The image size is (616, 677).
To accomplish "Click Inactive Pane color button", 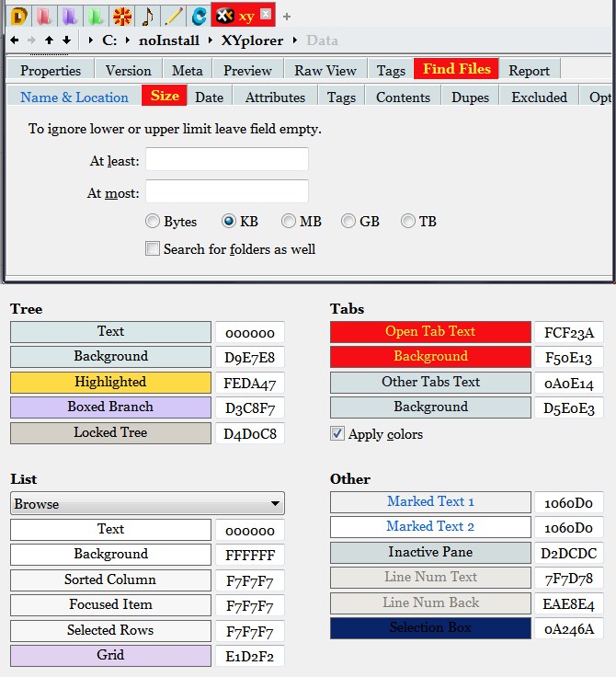I will (430, 552).
